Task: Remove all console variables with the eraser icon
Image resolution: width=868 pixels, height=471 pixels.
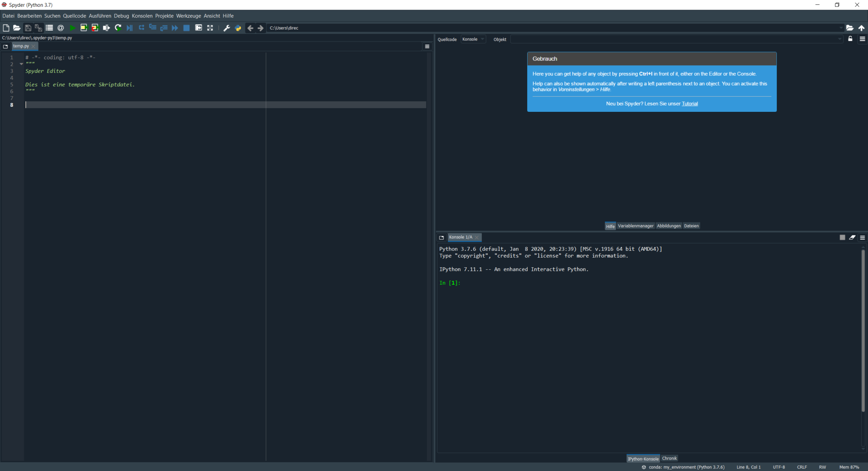Action: (852, 237)
